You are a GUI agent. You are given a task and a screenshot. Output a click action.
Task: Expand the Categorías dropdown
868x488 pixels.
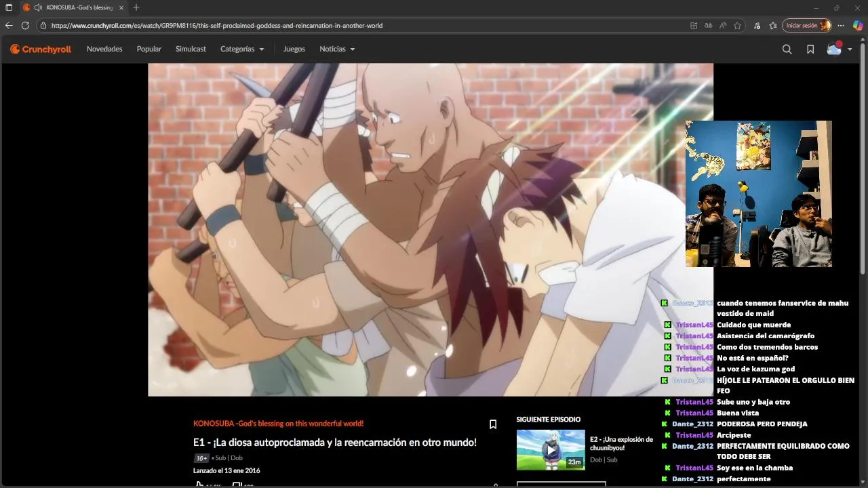(242, 49)
